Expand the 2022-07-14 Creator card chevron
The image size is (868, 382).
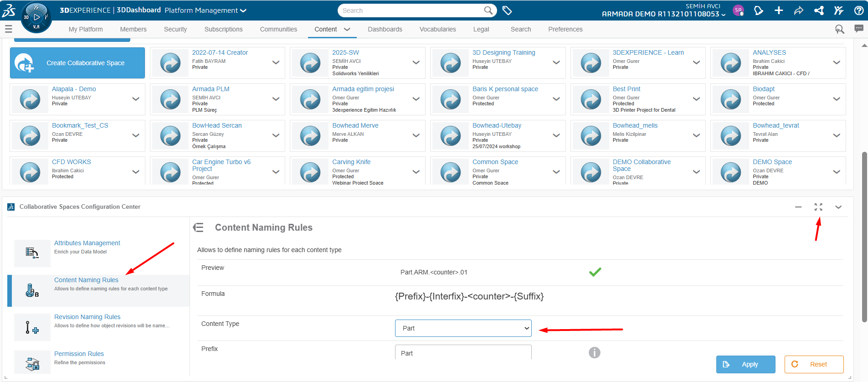pyautogui.click(x=276, y=62)
